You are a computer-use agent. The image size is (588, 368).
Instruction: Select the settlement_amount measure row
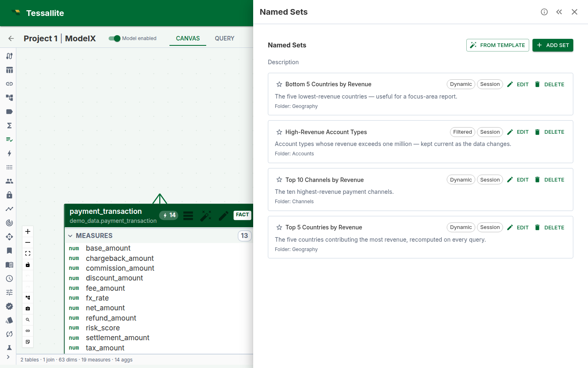159,338
